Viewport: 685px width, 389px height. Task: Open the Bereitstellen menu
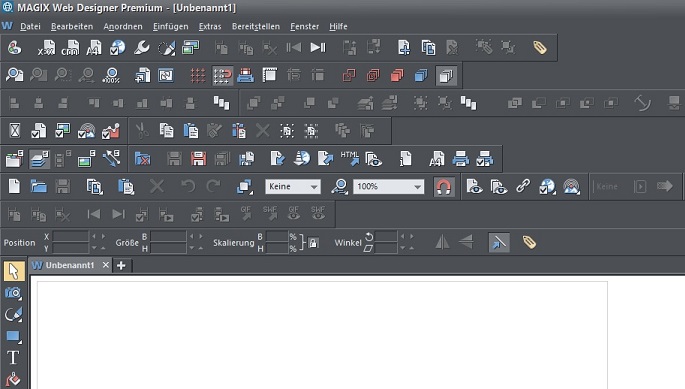point(256,27)
